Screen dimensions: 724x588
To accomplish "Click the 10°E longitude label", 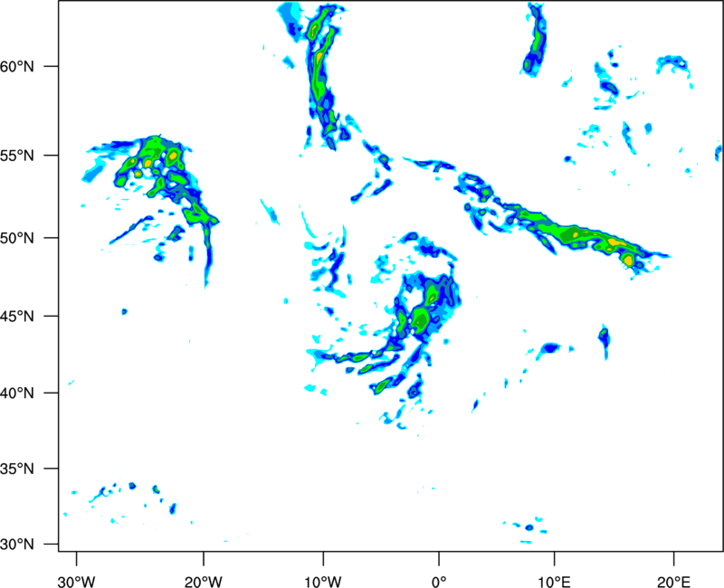I will coord(554,582).
